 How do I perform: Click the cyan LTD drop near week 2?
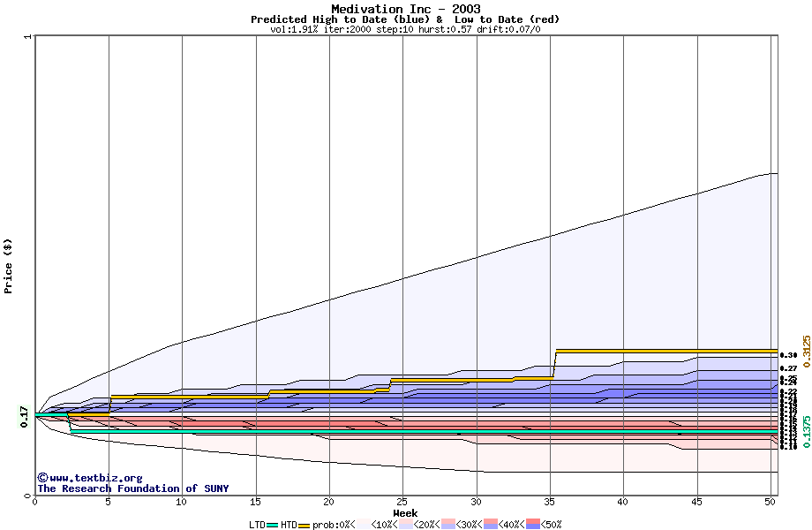coord(69,422)
